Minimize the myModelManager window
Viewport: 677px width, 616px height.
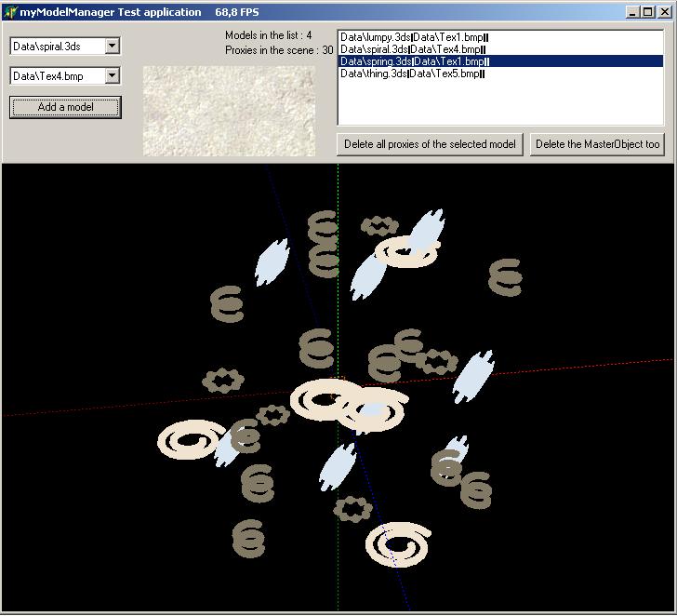pyautogui.click(x=632, y=12)
